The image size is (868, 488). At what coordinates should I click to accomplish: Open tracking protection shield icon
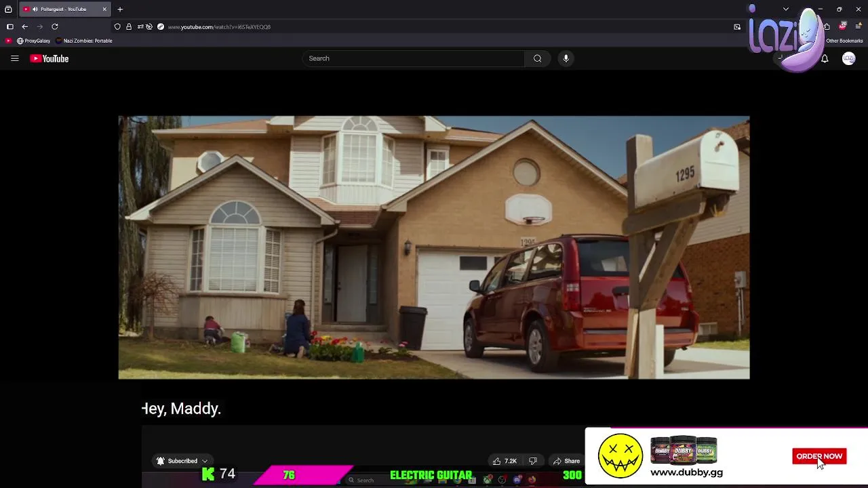pyautogui.click(x=117, y=26)
